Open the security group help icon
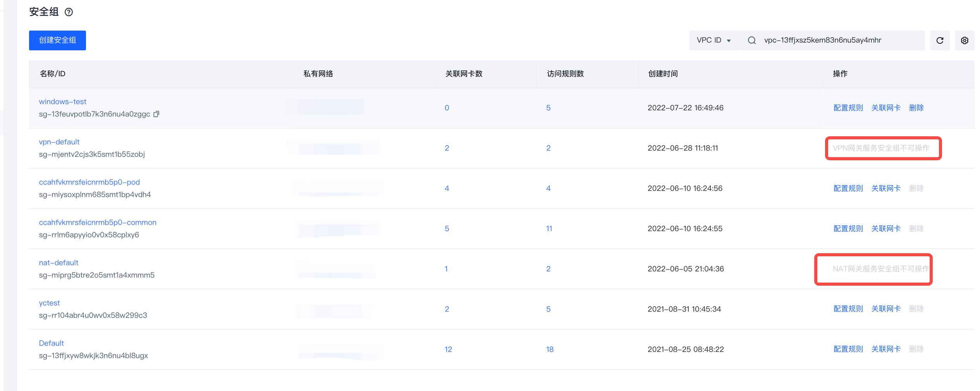This screenshot has height=391, width=980. (69, 12)
